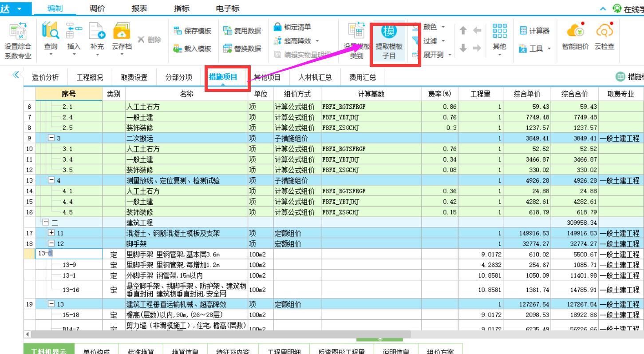
Task: Expand row 11 混凝土模板及支架
Action: click(x=51, y=233)
